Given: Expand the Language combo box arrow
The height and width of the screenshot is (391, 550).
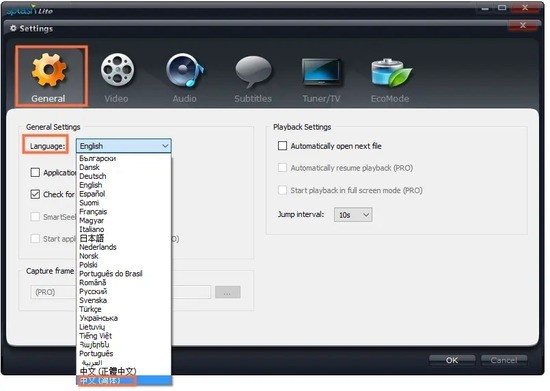Looking at the screenshot, I should 165,146.
